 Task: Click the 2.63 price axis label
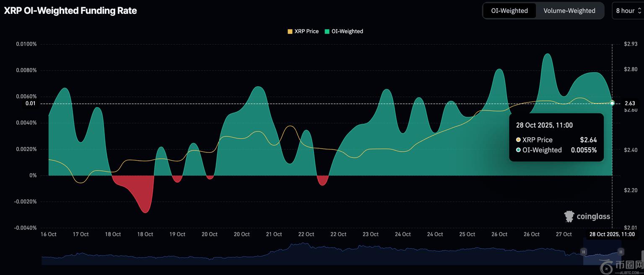630,103
